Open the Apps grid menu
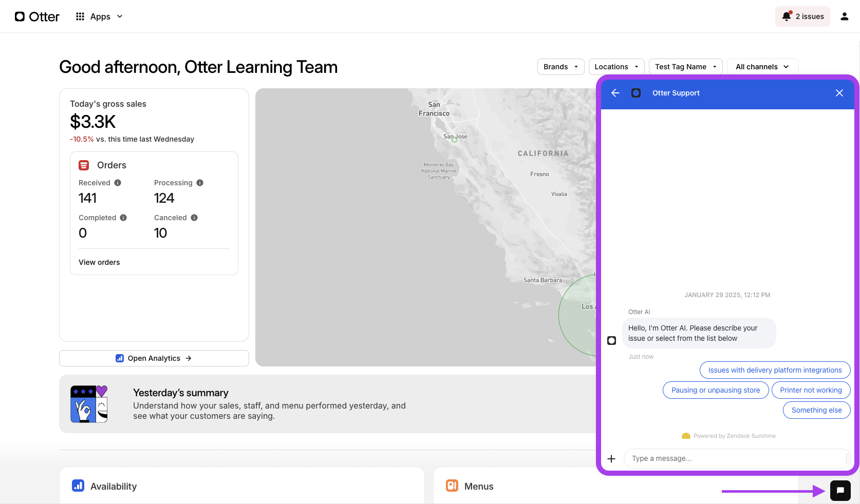The image size is (860, 504). tap(99, 16)
